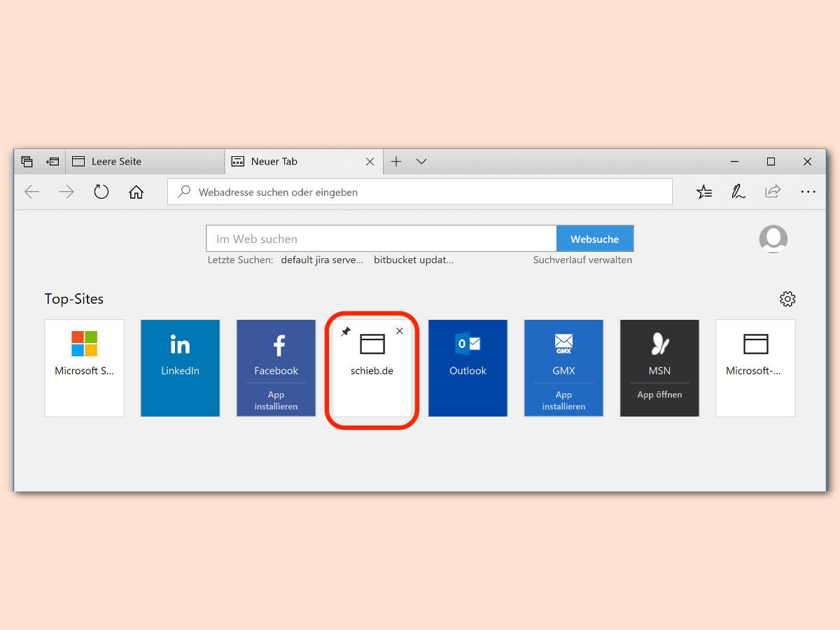840x630 pixels.
Task: Click the Websuche button
Action: 595,239
